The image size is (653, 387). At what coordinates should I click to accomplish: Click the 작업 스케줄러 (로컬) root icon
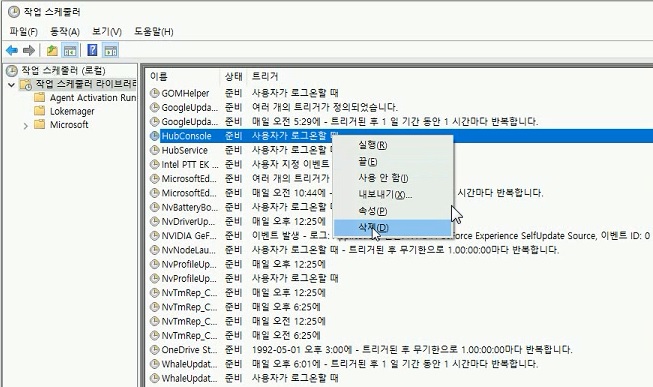pos(12,70)
